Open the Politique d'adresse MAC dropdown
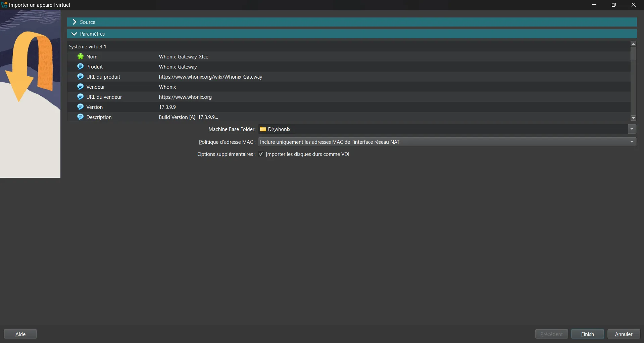 pos(632,142)
